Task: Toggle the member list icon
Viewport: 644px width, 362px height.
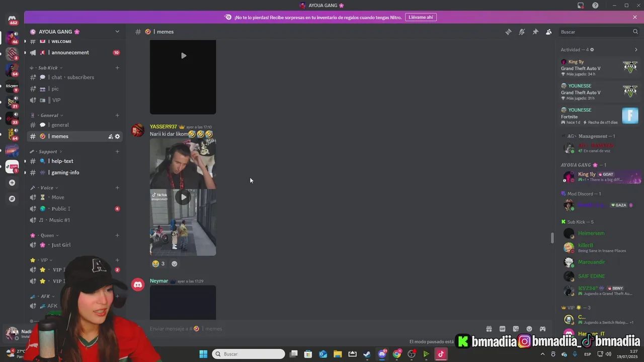Action: pos(548,32)
